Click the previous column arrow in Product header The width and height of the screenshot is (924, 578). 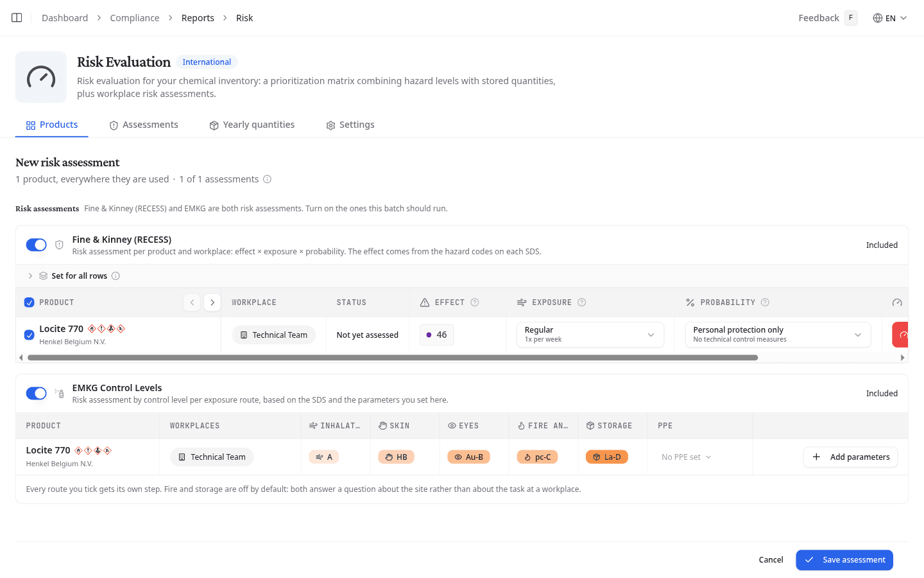tap(192, 302)
